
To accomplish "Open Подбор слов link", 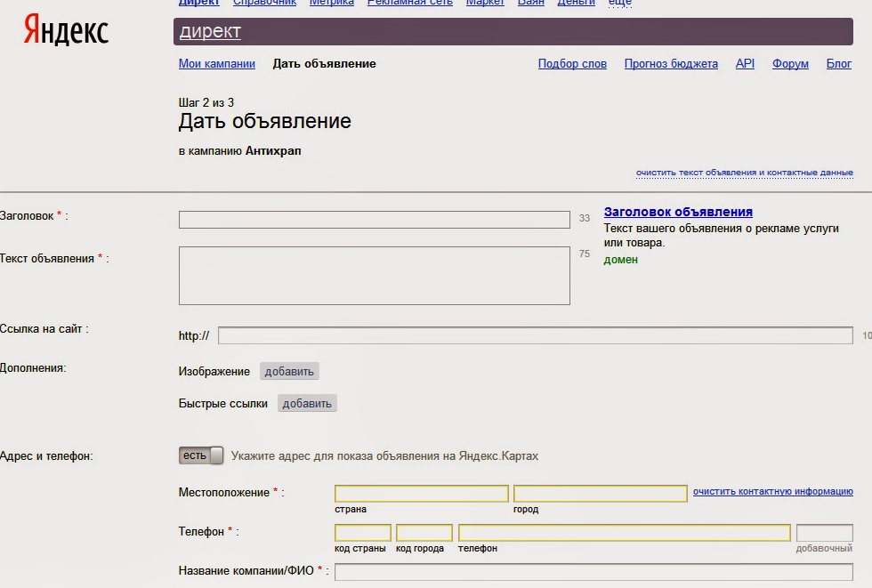I will pos(572,64).
